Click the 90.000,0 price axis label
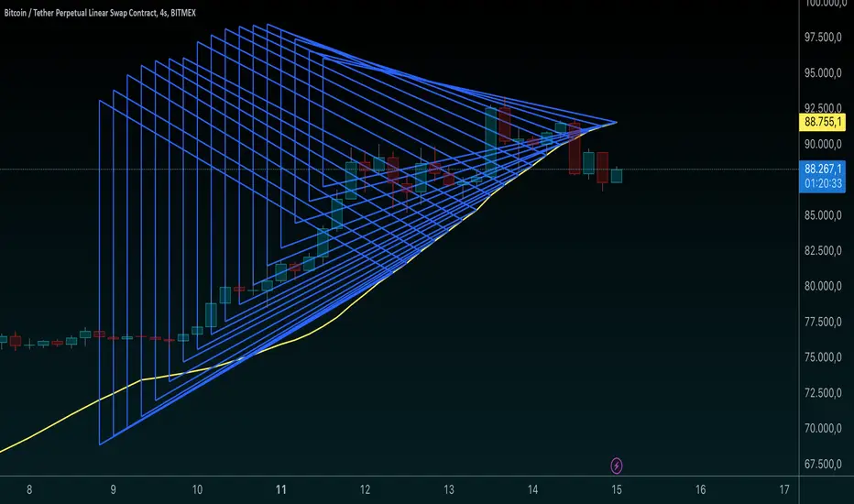The image size is (854, 504). click(823, 144)
